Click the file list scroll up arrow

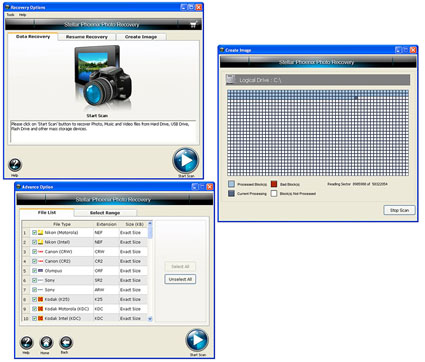click(150, 223)
